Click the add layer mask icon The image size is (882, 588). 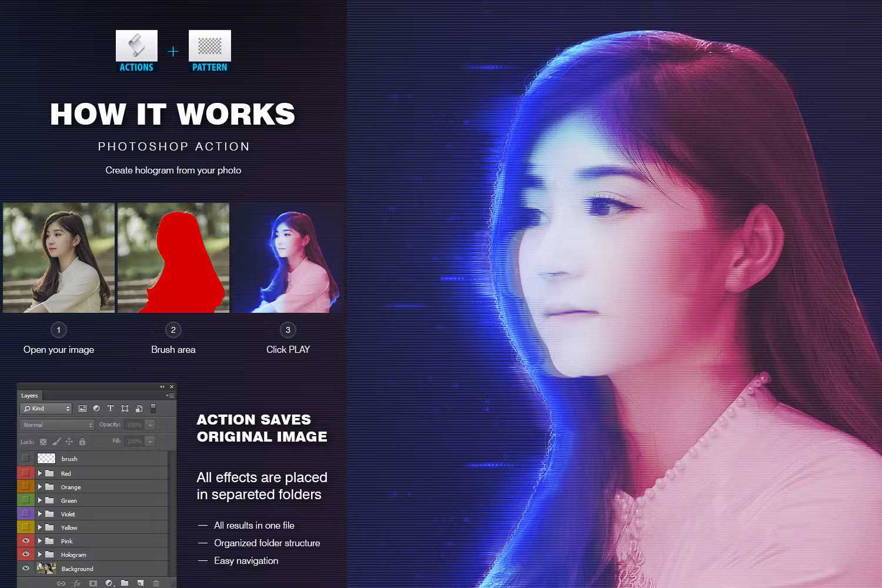click(93, 583)
